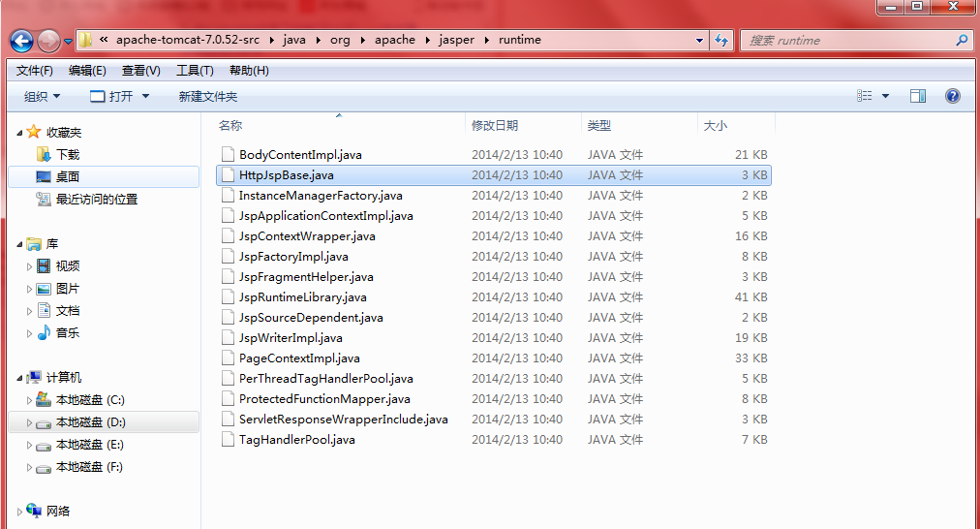Select 本地磁盘 (C:) drive
Viewport: 980px width, 529px height.
[x=90, y=400]
